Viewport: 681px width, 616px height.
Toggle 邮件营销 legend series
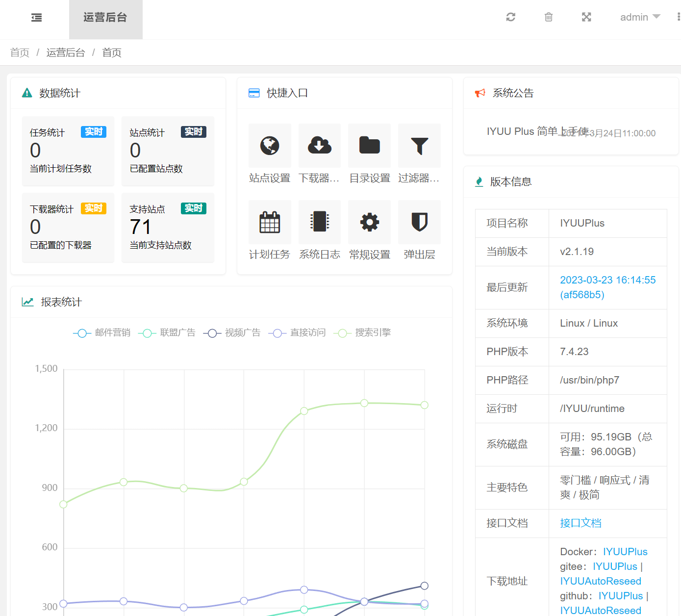point(102,333)
